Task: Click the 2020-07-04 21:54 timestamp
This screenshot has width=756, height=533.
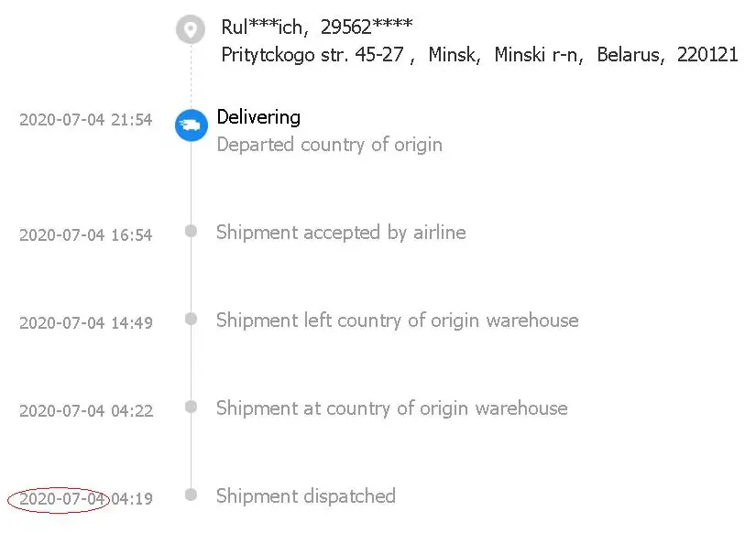Action: (85, 120)
